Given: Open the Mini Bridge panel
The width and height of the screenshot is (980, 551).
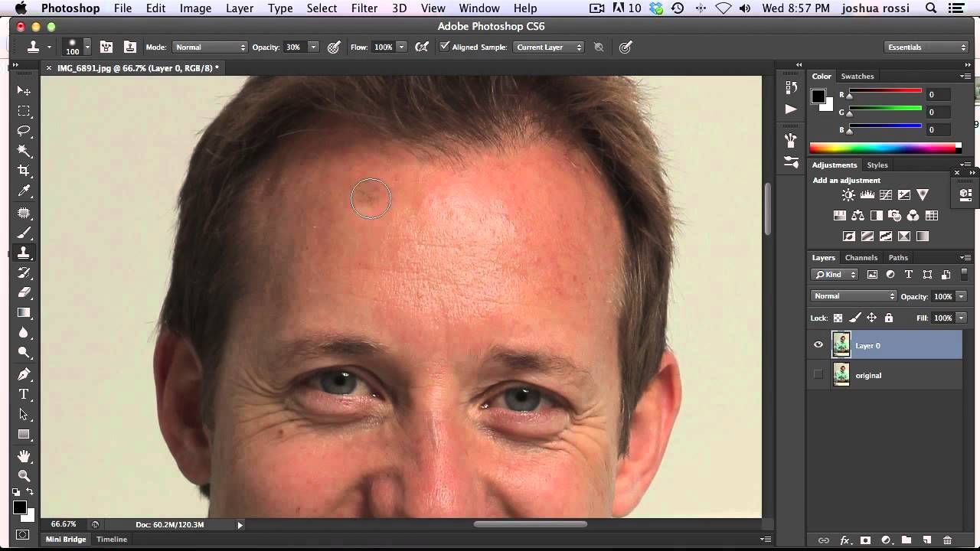Looking at the screenshot, I should 66,540.
